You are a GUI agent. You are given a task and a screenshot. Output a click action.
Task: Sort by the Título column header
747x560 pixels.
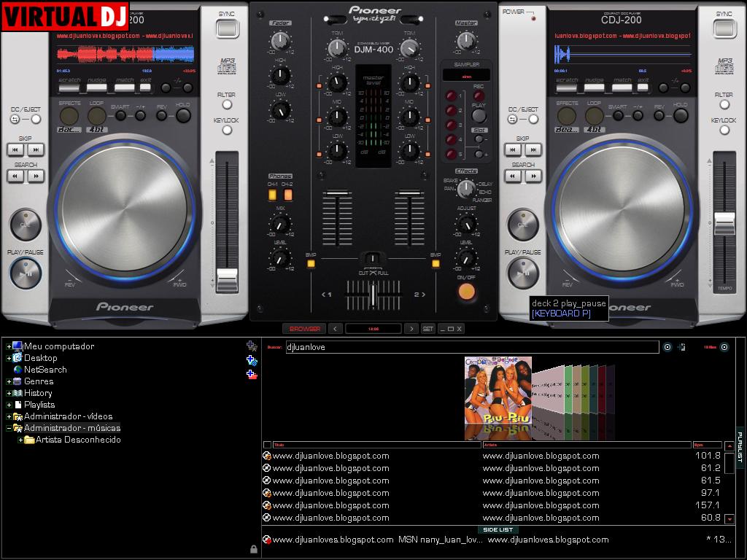(x=377, y=445)
